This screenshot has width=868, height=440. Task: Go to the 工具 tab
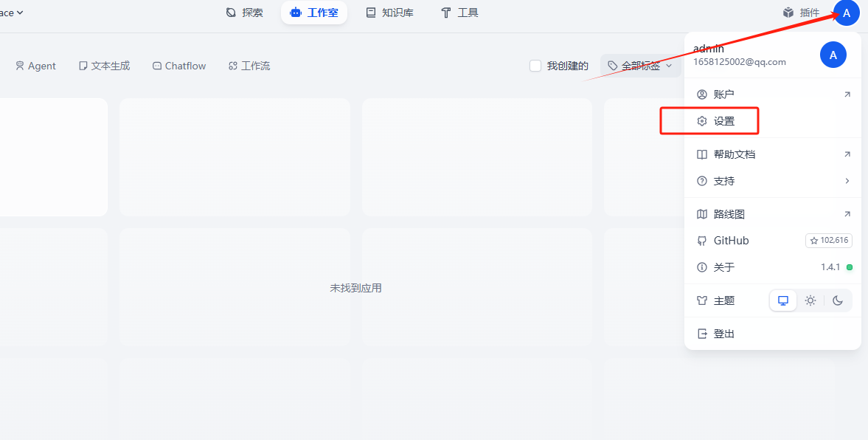(x=459, y=13)
